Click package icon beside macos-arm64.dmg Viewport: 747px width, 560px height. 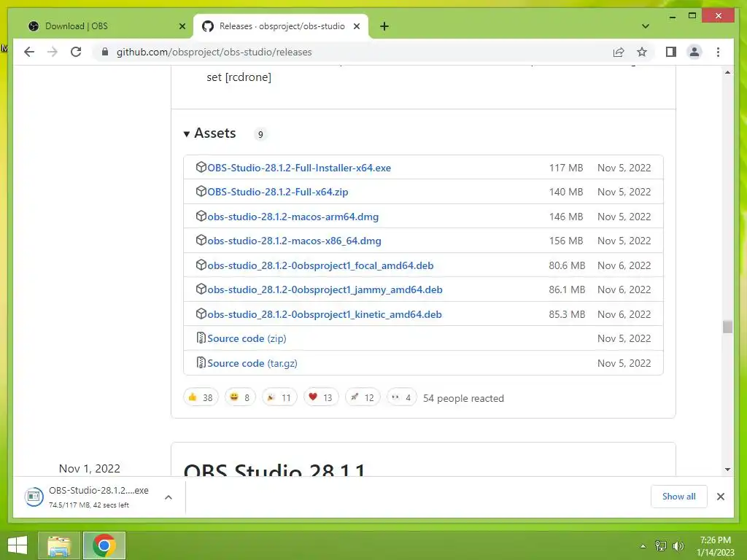(201, 216)
